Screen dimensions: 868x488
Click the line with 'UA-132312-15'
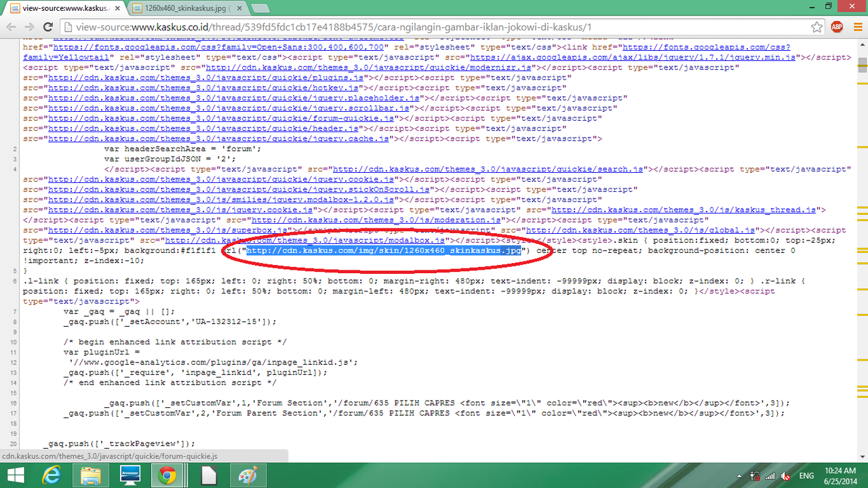[170, 322]
